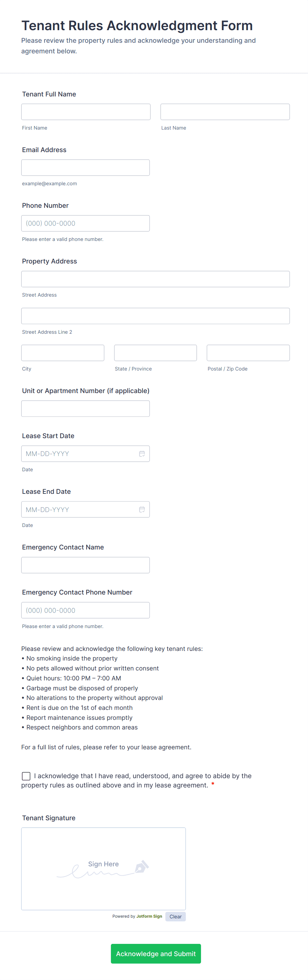Image resolution: width=308 pixels, height=980 pixels.
Task: Open the Lease Start Date calendar icon
Action: (x=142, y=453)
